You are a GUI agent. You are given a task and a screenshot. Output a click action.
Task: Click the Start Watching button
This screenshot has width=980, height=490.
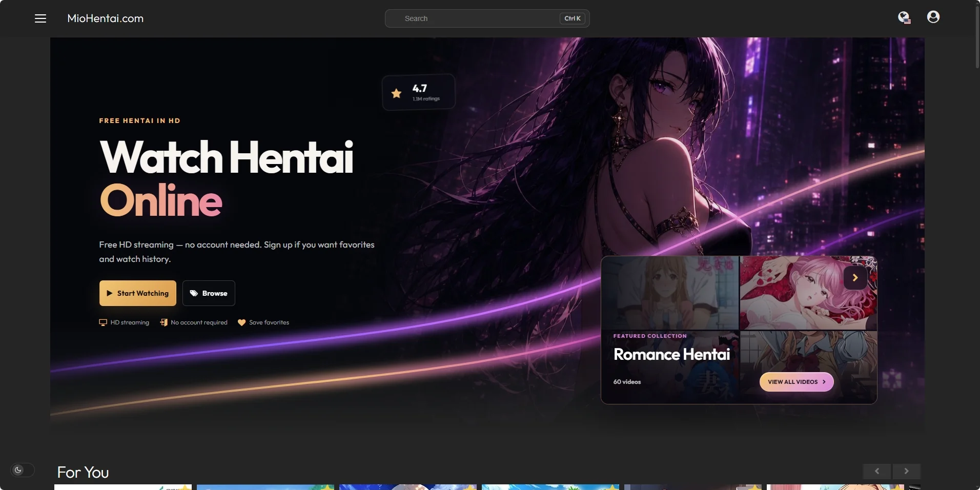pos(138,293)
